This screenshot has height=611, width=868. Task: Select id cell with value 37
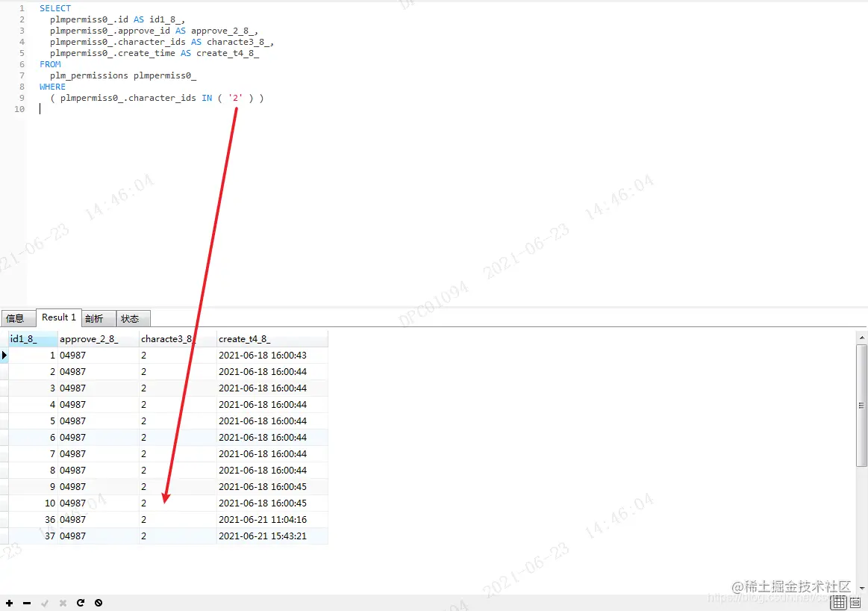coord(33,536)
